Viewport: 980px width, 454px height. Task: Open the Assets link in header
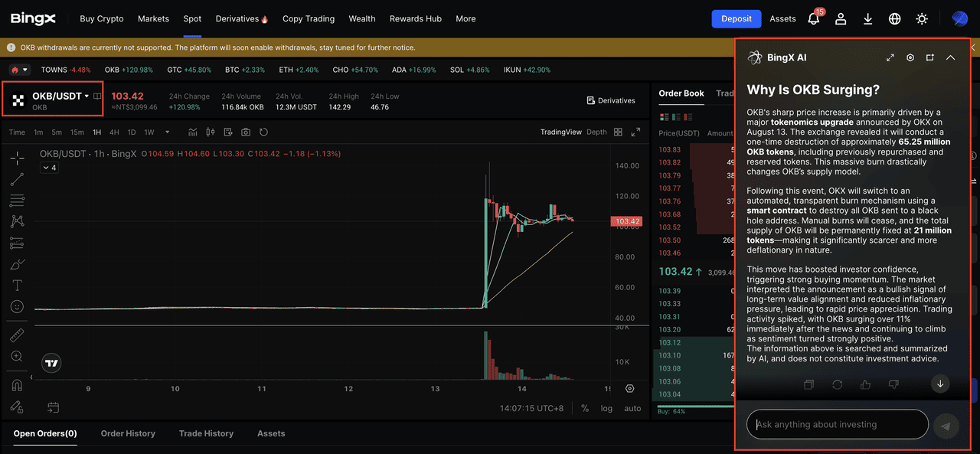[783, 18]
